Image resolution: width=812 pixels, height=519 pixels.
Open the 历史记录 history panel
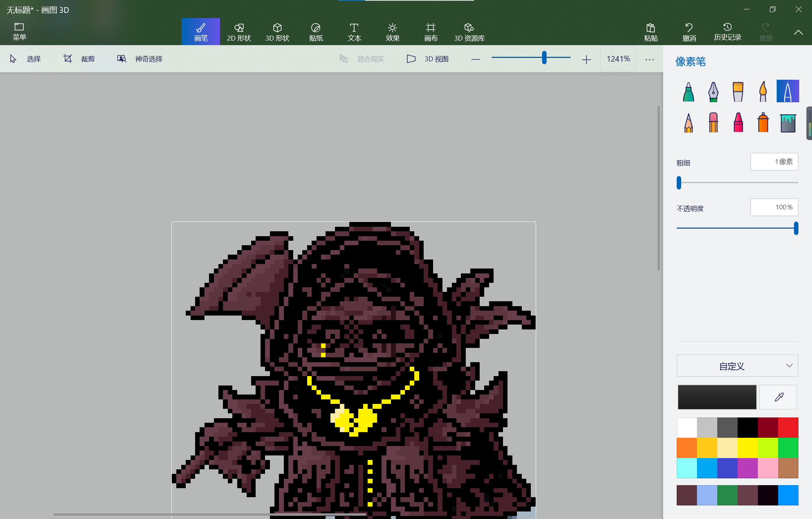[x=727, y=32]
